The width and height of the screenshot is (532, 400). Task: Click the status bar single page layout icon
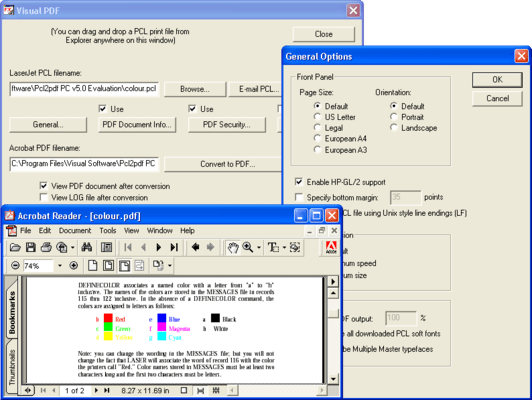(184, 391)
